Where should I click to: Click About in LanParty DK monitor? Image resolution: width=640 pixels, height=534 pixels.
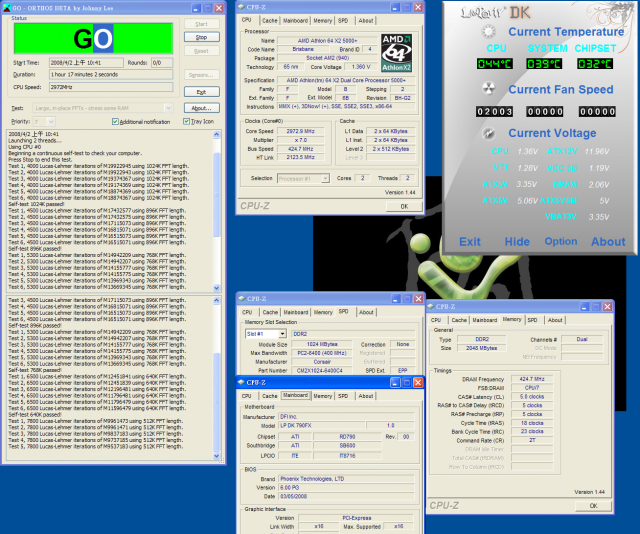[608, 242]
